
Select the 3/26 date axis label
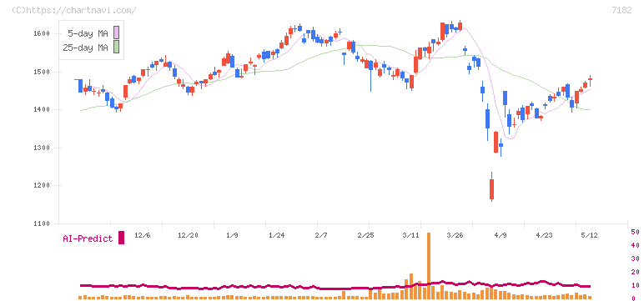455,235
